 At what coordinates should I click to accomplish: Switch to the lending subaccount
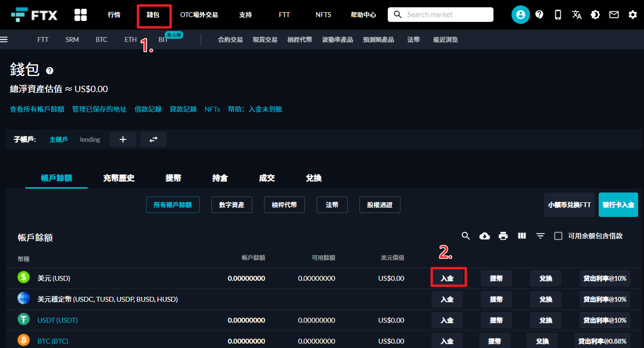(x=90, y=139)
